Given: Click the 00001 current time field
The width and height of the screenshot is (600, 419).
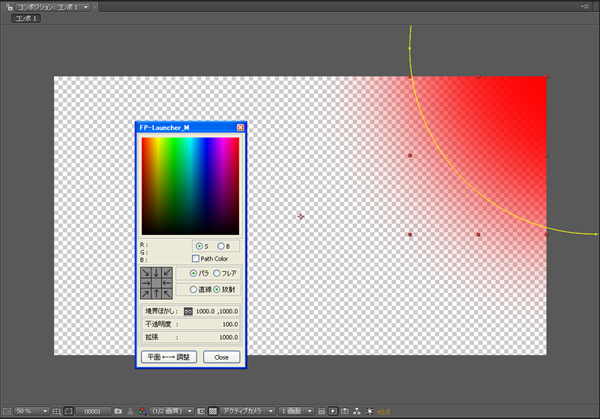Looking at the screenshot, I should point(93,411).
